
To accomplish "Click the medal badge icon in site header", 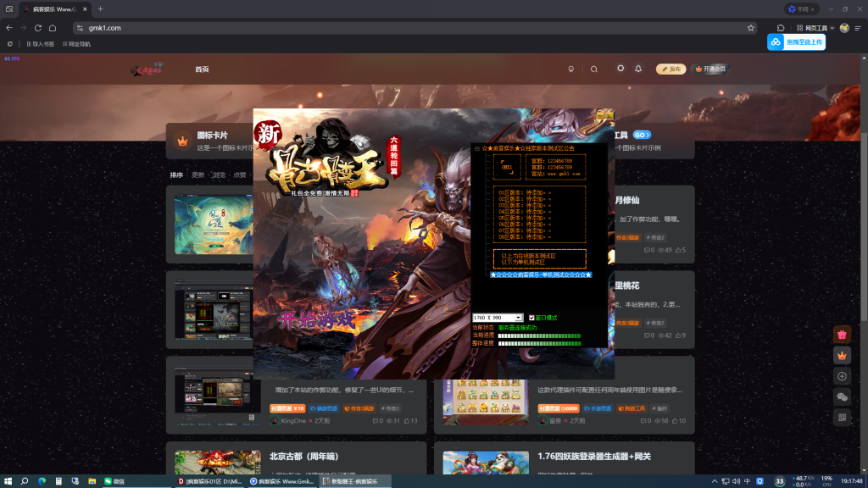I will pyautogui.click(x=571, y=69).
